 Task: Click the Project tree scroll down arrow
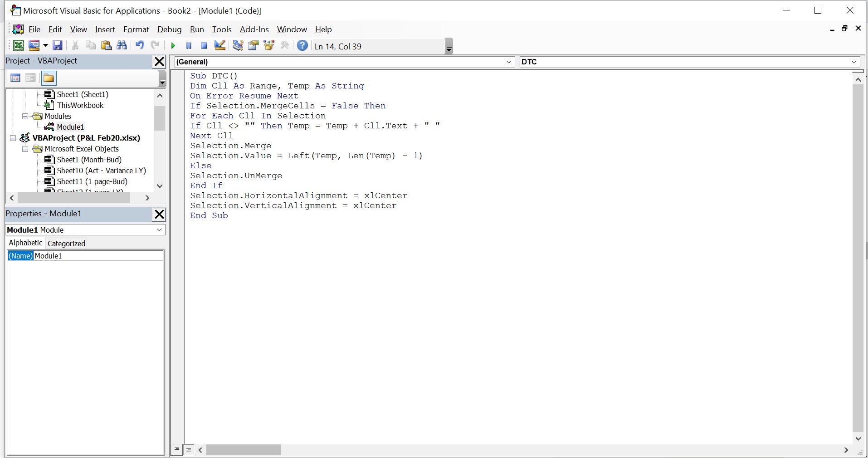click(x=160, y=186)
